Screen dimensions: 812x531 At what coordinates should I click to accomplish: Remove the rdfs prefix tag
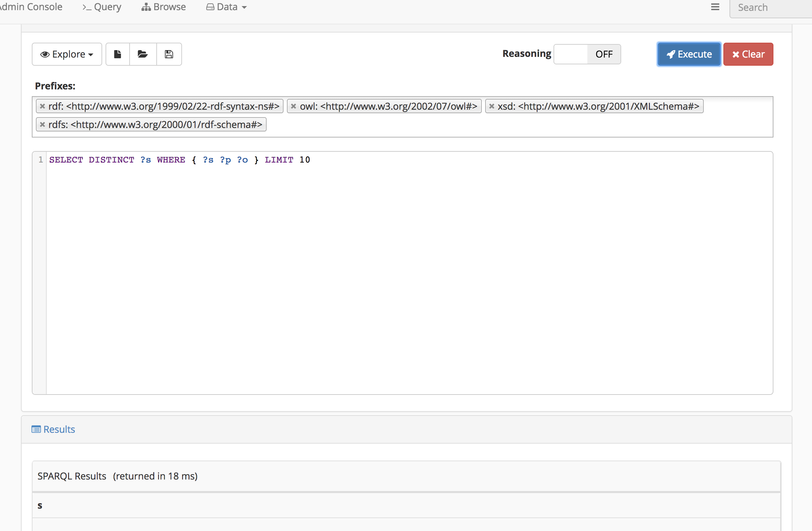click(42, 125)
